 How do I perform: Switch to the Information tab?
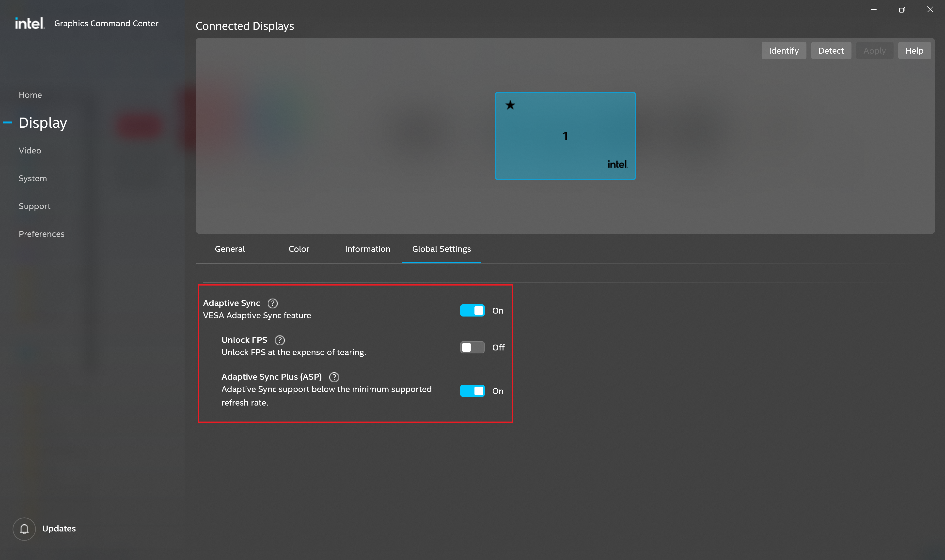point(367,249)
